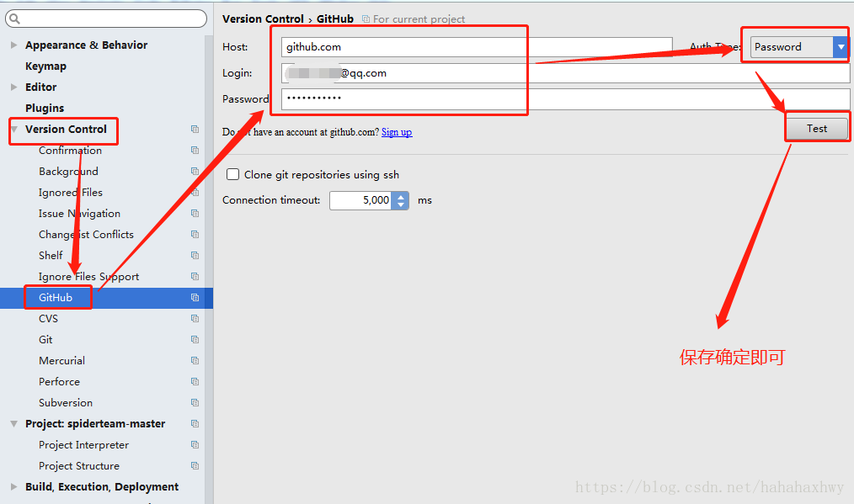Click project-level icon beside Project Interpreter

(195, 444)
